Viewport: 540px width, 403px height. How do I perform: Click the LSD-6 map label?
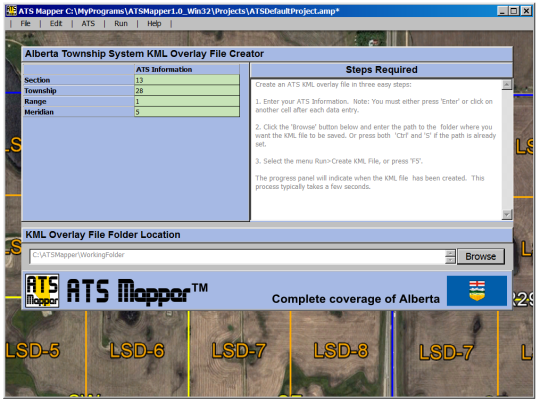click(137, 351)
